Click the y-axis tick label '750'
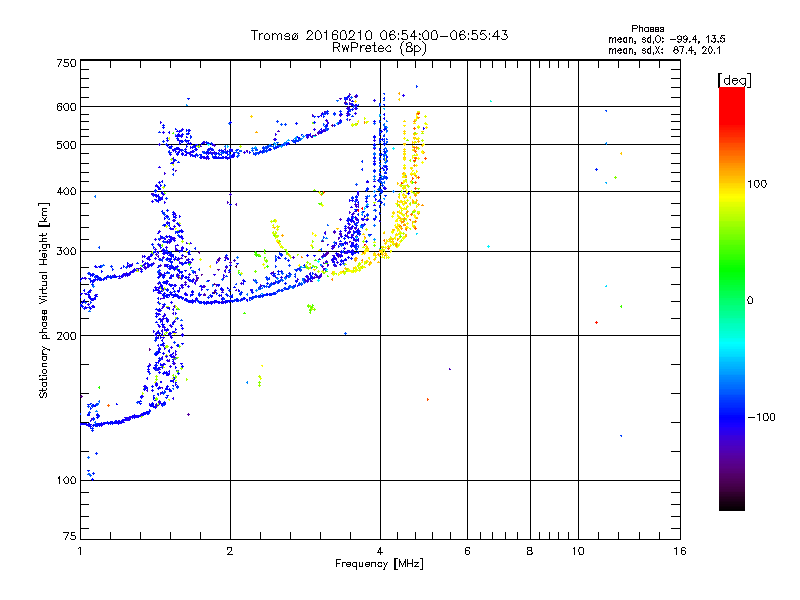The width and height of the screenshot is (800, 600). click(x=66, y=63)
